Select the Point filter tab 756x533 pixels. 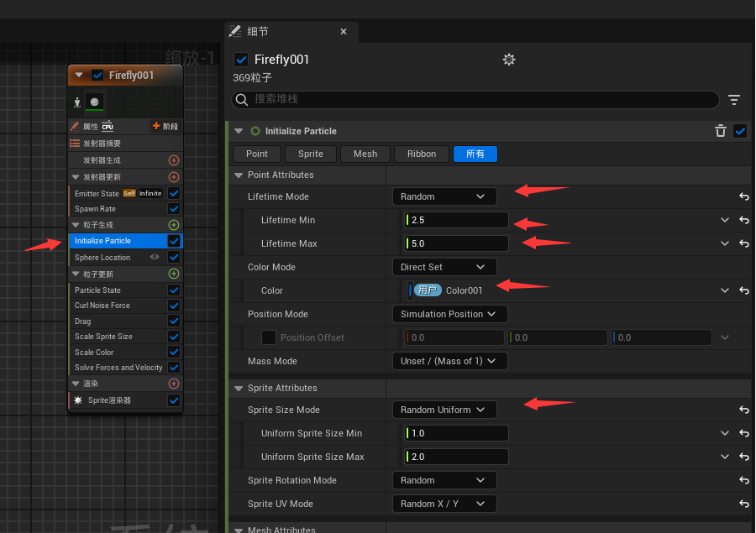point(256,154)
